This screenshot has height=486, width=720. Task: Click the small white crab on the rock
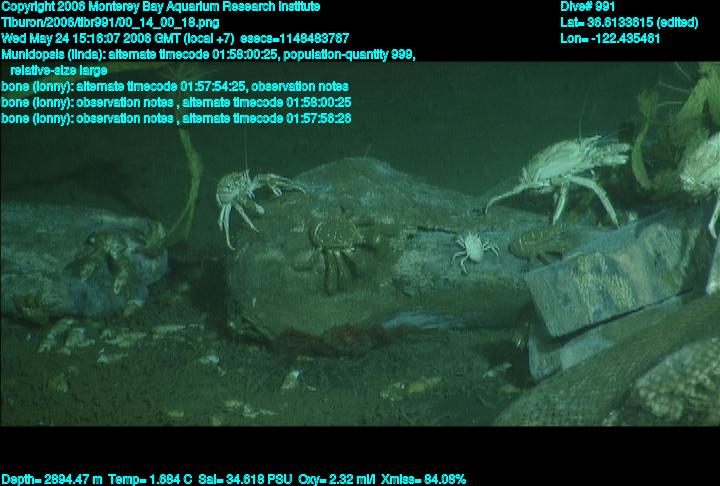(474, 249)
